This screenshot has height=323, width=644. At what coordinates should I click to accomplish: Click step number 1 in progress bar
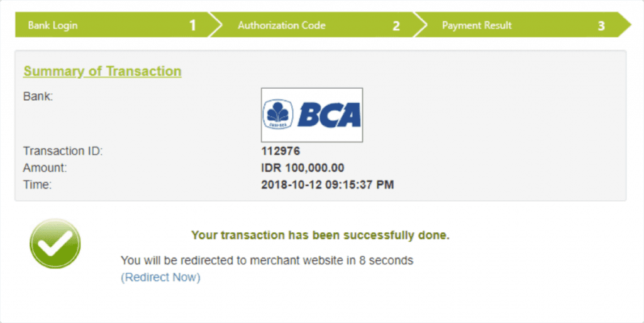[192, 25]
